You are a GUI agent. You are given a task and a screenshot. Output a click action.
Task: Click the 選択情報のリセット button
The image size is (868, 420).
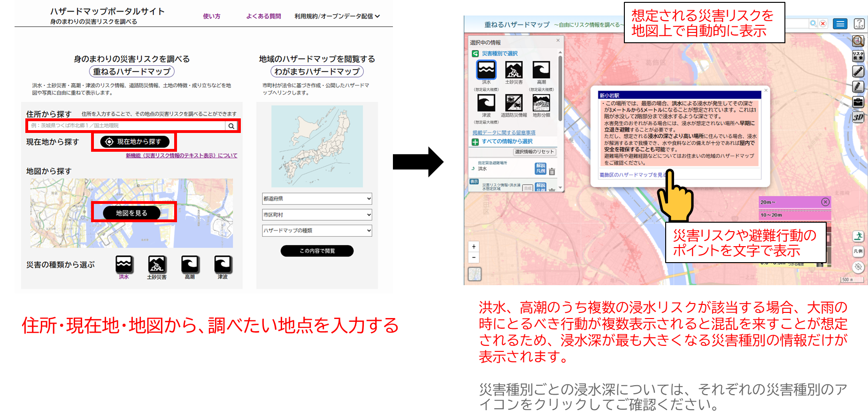pos(534,152)
